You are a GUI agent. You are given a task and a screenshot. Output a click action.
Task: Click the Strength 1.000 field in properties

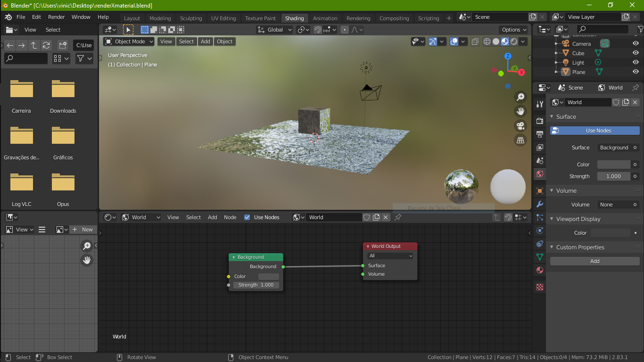(613, 176)
